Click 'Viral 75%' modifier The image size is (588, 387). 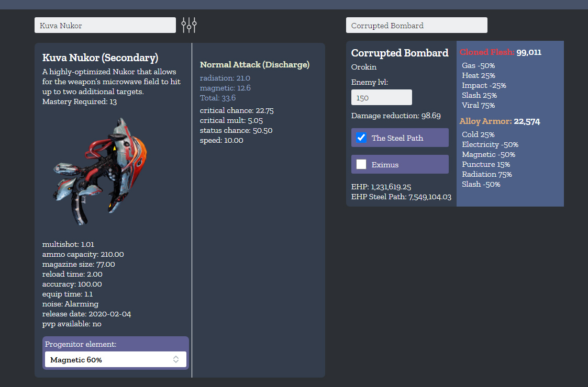[479, 105]
